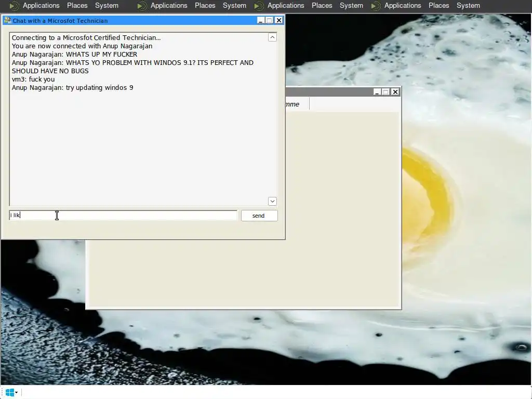Click the message 'try updating windos 9'
This screenshot has width=532, height=399.
[x=99, y=87]
